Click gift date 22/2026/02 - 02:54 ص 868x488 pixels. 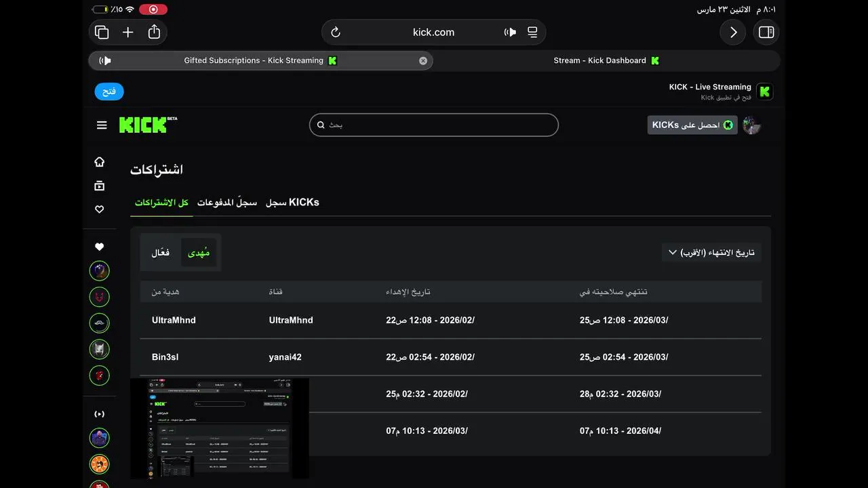[431, 357]
